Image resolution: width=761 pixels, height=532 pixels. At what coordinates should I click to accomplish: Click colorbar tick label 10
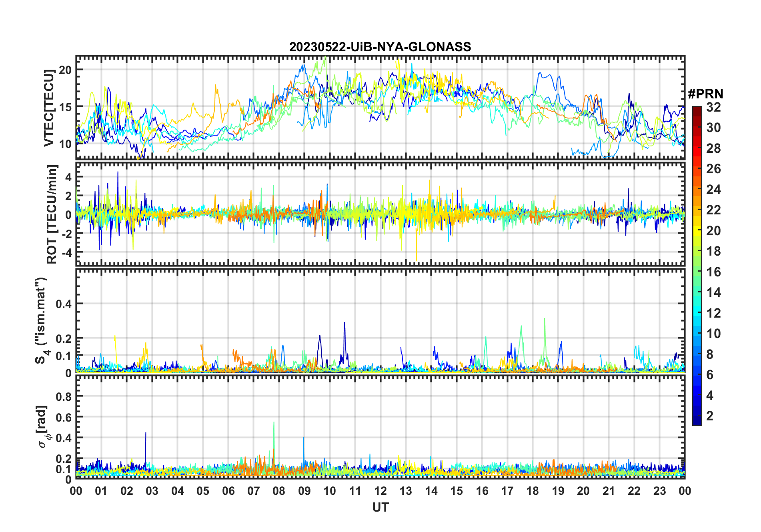713,334
